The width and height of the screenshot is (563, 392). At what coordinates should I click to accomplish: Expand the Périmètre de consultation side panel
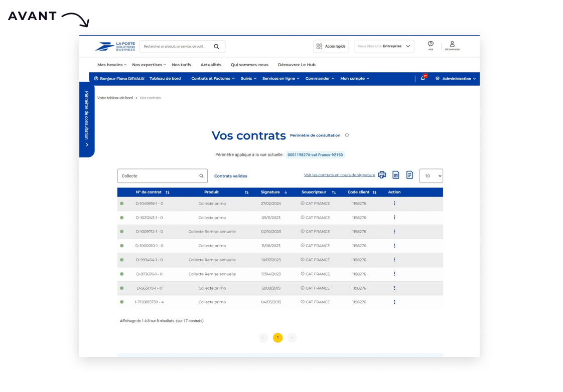pos(86,119)
